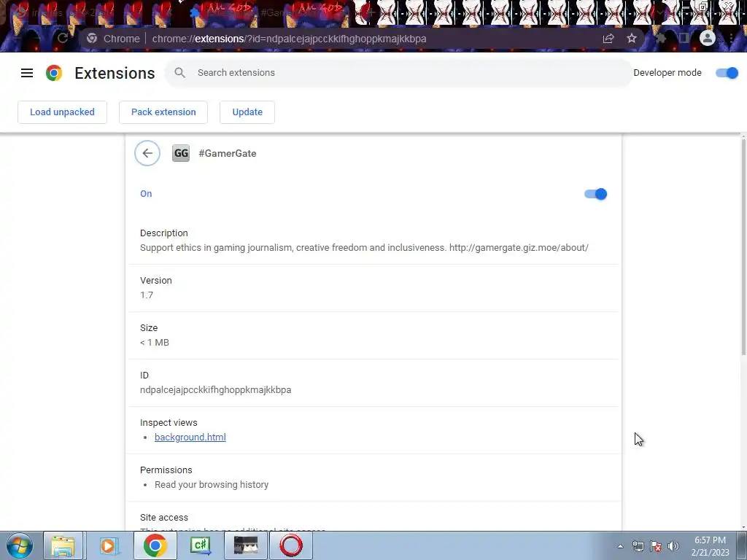Open the network tray icon

click(x=638, y=546)
